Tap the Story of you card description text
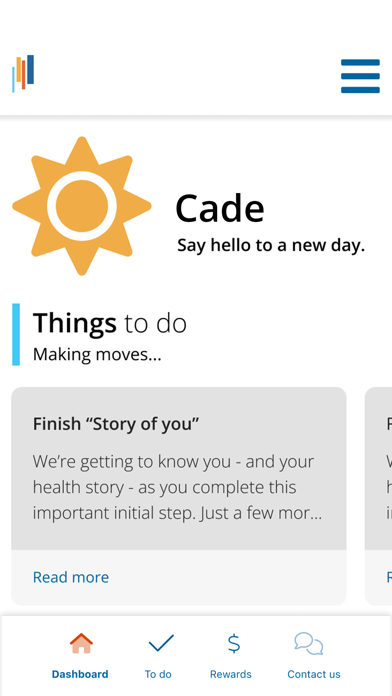The height and width of the screenshot is (696, 392). pyautogui.click(x=178, y=487)
